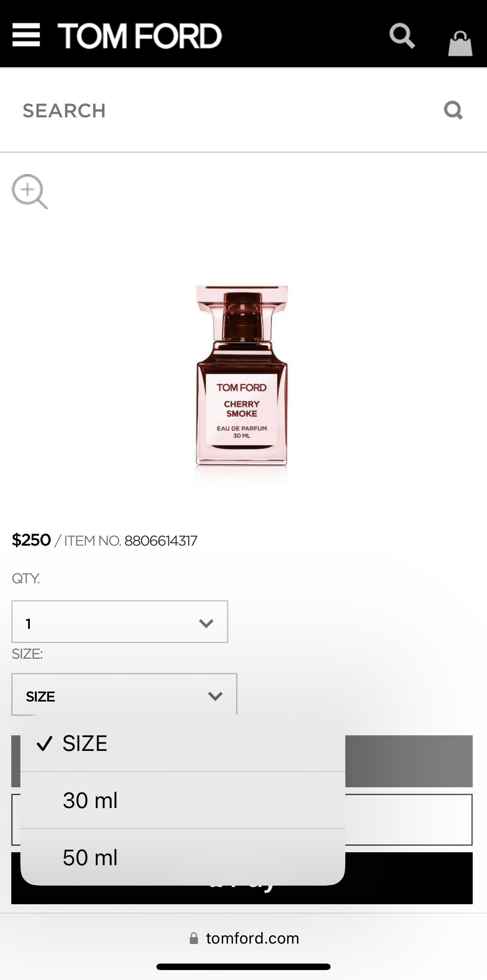Tap the item number 8806614317 text
Image resolution: width=487 pixels, height=980 pixels.
[x=161, y=541]
